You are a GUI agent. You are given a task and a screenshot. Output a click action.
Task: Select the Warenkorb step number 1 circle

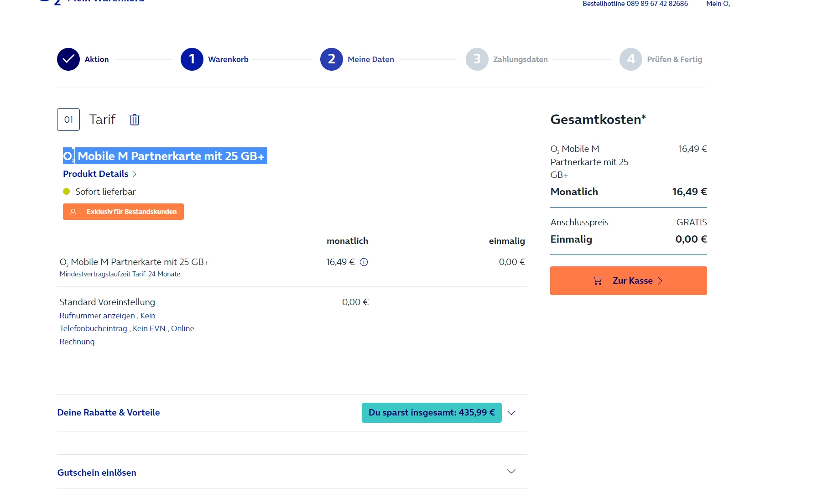[192, 59]
